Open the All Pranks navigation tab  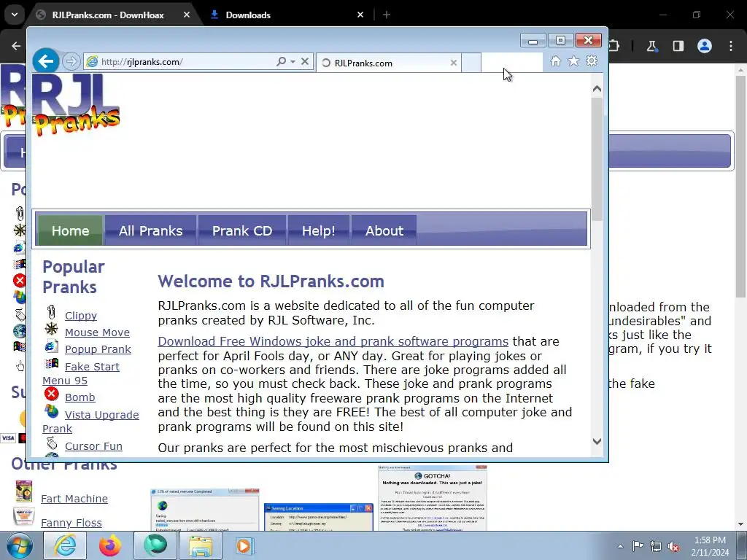(150, 230)
